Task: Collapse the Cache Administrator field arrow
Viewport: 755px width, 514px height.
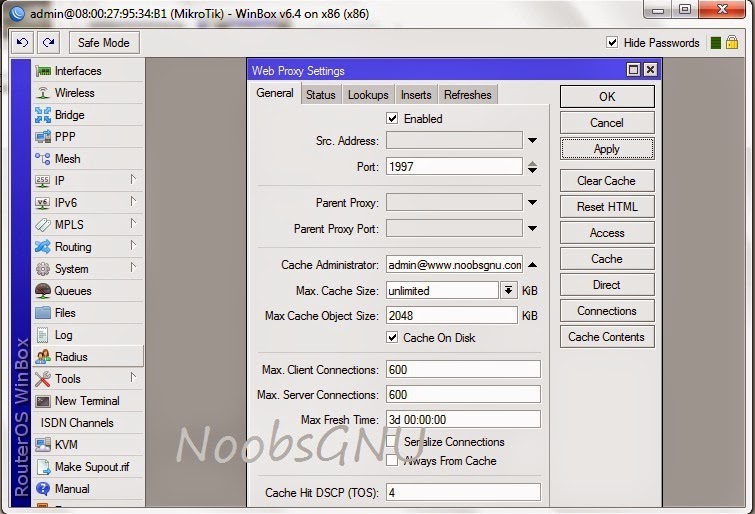Action: [532, 264]
